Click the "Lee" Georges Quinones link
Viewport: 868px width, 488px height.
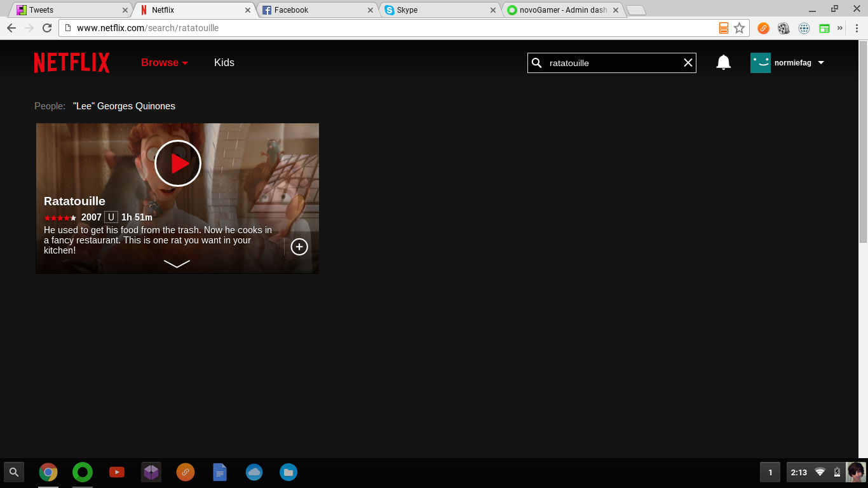[124, 106]
